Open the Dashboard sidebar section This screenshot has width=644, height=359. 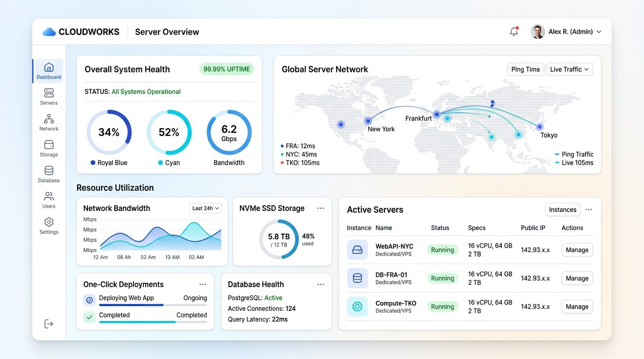(x=49, y=71)
